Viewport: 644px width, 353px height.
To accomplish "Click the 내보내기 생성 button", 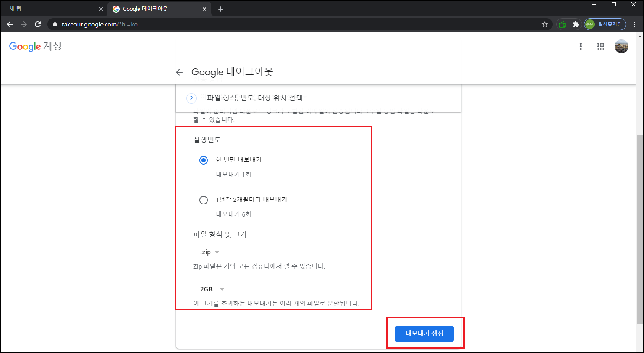I will point(424,334).
